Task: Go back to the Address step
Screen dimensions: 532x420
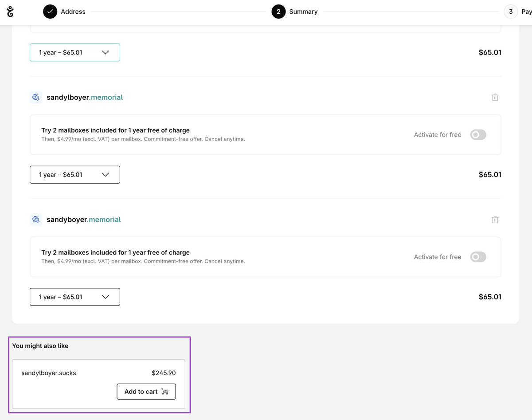Action: pos(64,12)
